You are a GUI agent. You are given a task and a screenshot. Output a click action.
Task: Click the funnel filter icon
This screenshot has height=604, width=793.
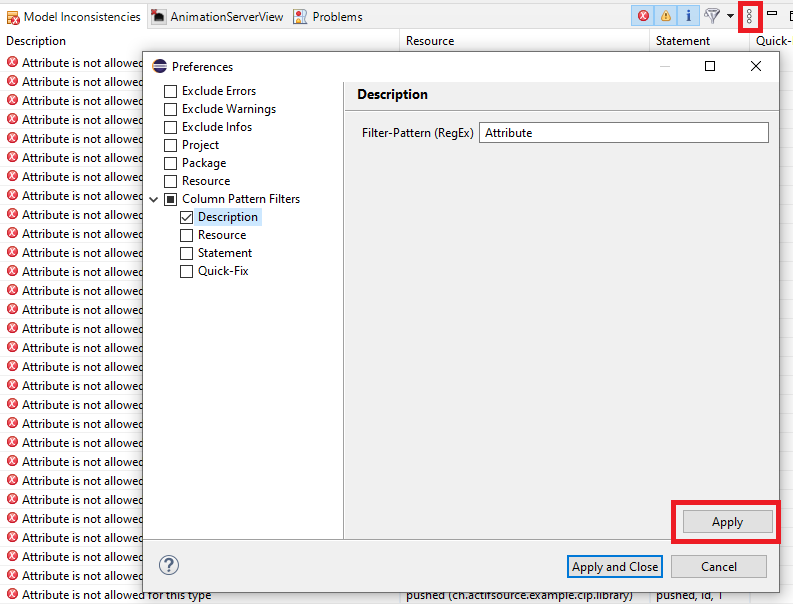[712, 16]
